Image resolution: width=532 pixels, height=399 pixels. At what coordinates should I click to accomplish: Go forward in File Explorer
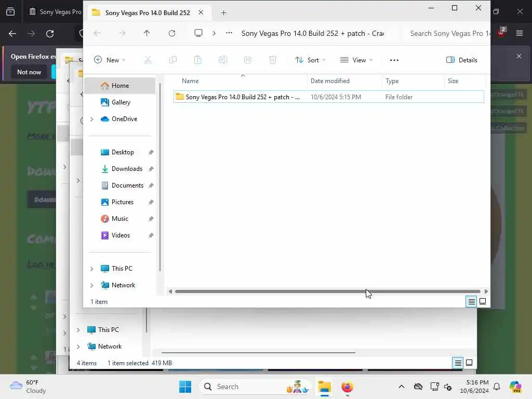(122, 33)
